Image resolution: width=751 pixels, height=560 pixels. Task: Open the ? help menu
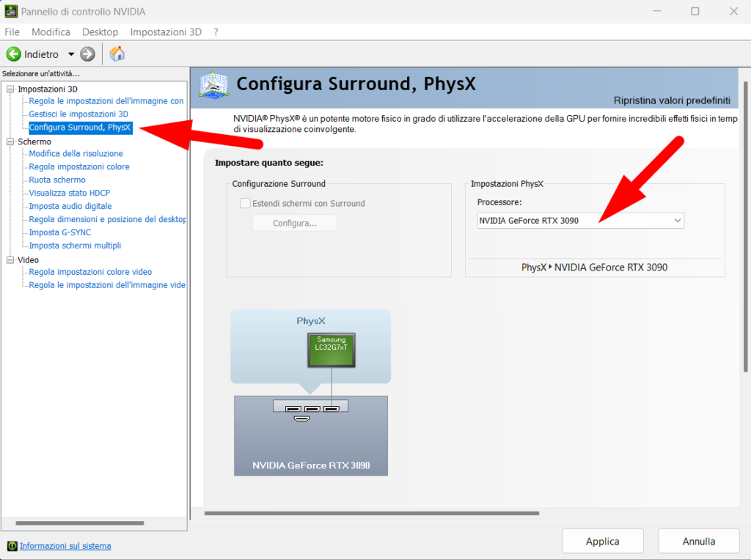216,32
